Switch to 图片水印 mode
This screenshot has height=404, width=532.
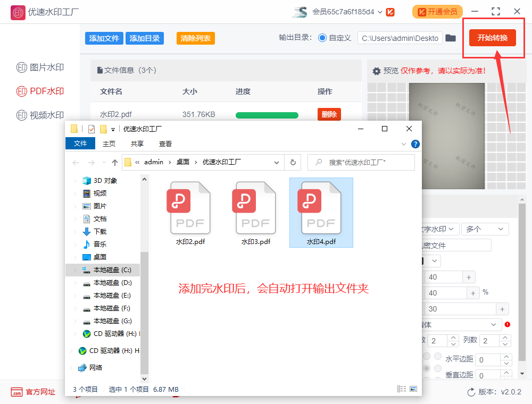click(x=40, y=68)
